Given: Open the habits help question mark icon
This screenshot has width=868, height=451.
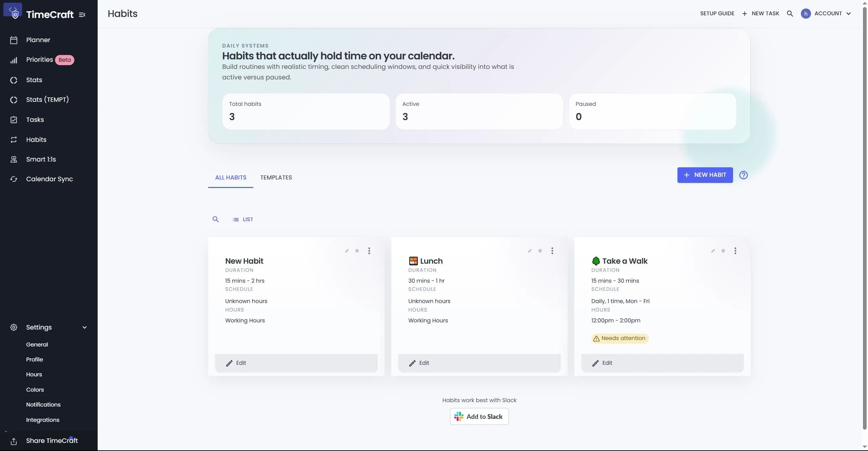Looking at the screenshot, I should click(x=744, y=175).
